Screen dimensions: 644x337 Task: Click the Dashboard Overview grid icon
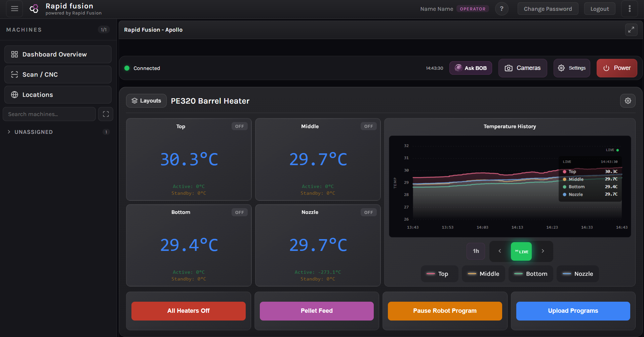click(x=14, y=54)
